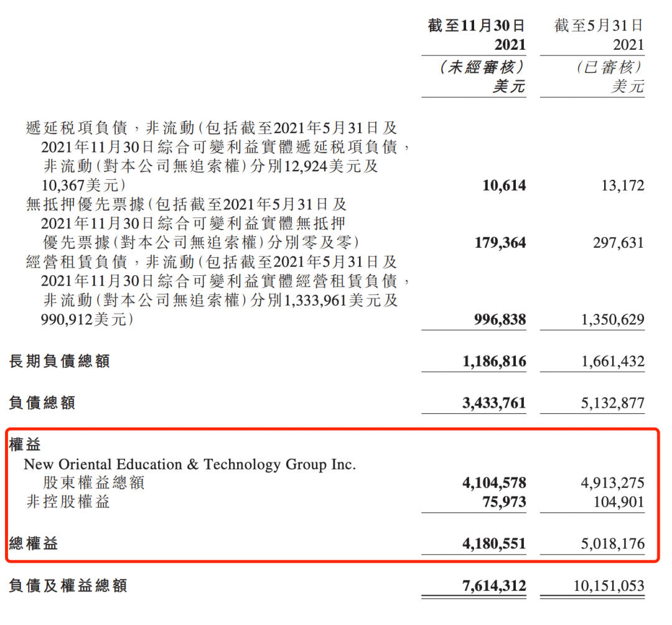
Task: Select the 負債總額 row label
Action: tap(42, 403)
